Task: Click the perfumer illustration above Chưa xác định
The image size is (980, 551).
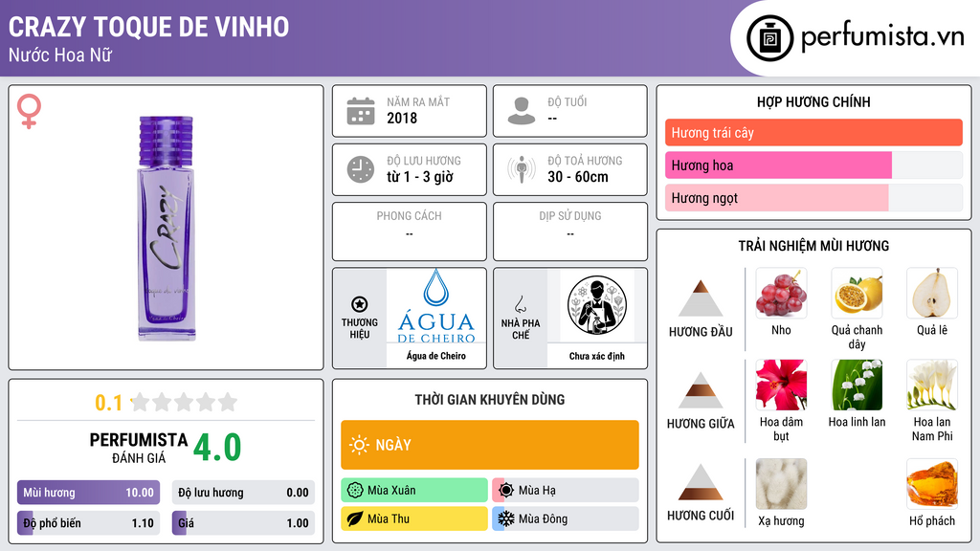Action: (597, 305)
